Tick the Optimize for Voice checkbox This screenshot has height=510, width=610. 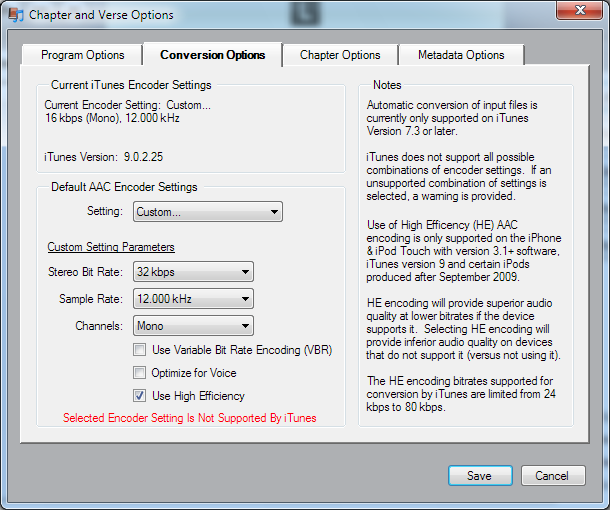139,373
